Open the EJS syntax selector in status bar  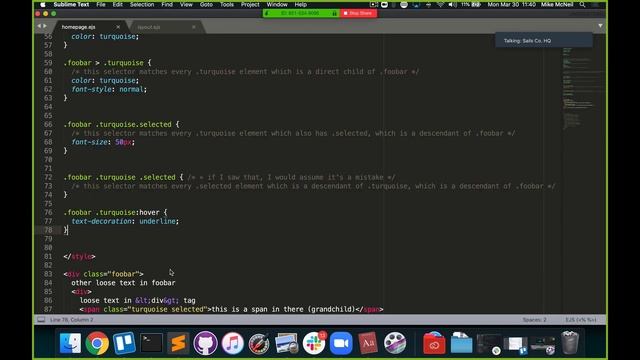point(581,320)
